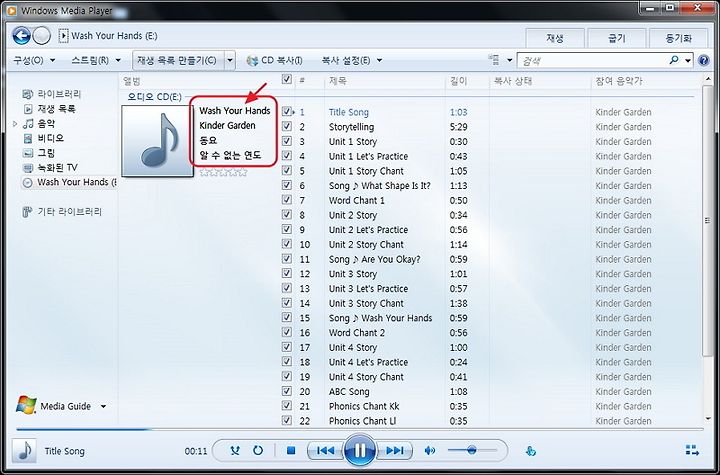Expand the 재생 목록 만들기 arrow
720x475 pixels.
pyautogui.click(x=230, y=60)
